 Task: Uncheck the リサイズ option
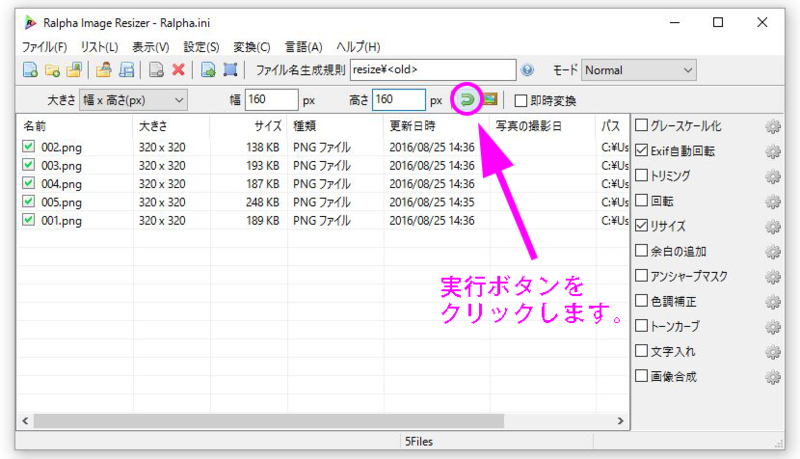tap(641, 225)
